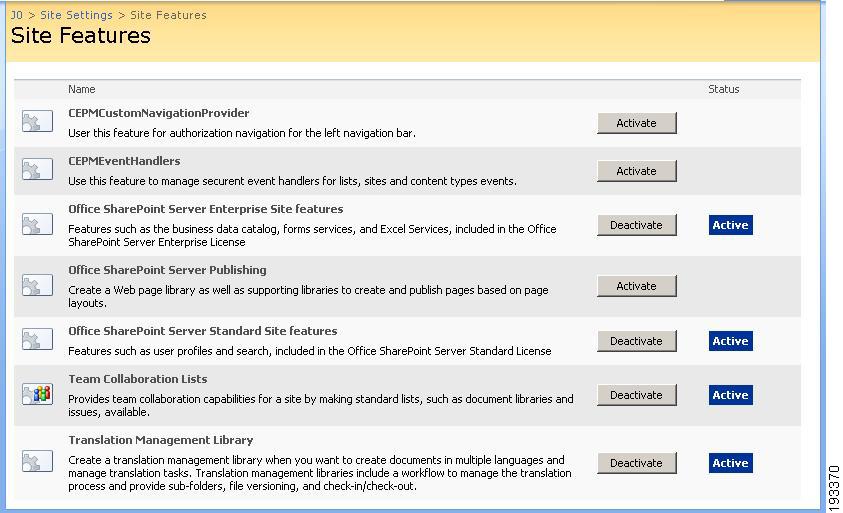The height and width of the screenshot is (513, 843).
Task: Click the description about creating a Web page library
Action: pyautogui.click(x=308, y=296)
